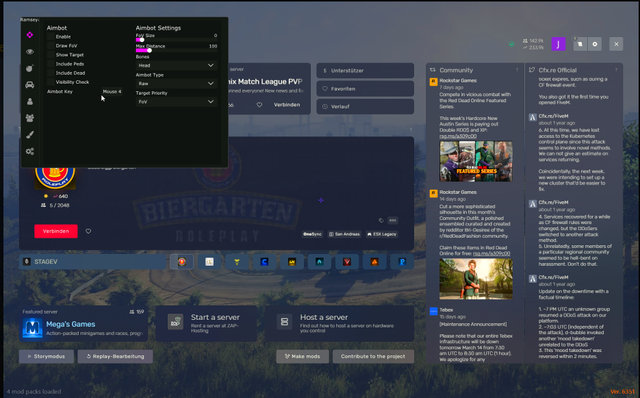Click the Tebex post author name
This screenshot has width=640, height=398.
tap(446, 310)
